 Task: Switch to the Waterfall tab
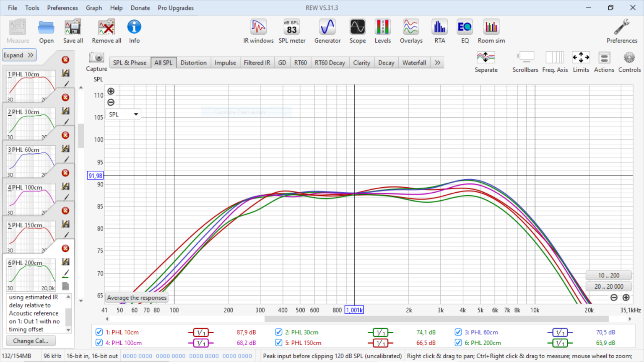[x=414, y=62]
